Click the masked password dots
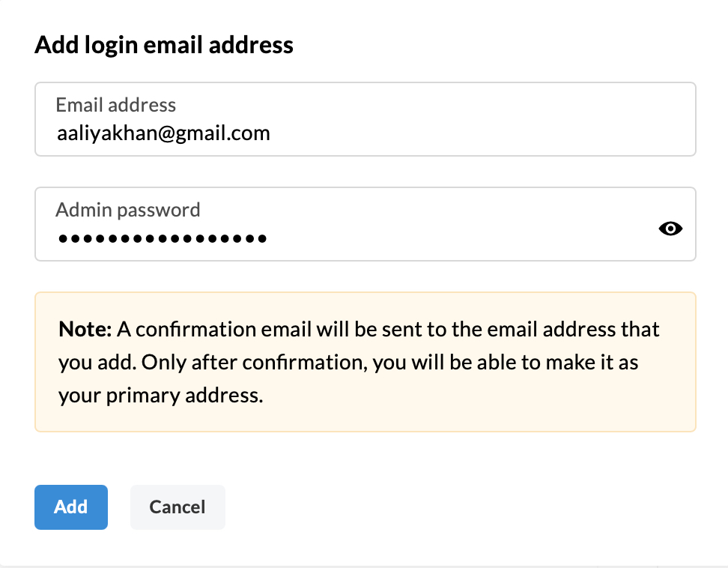728x568 pixels. pos(163,239)
